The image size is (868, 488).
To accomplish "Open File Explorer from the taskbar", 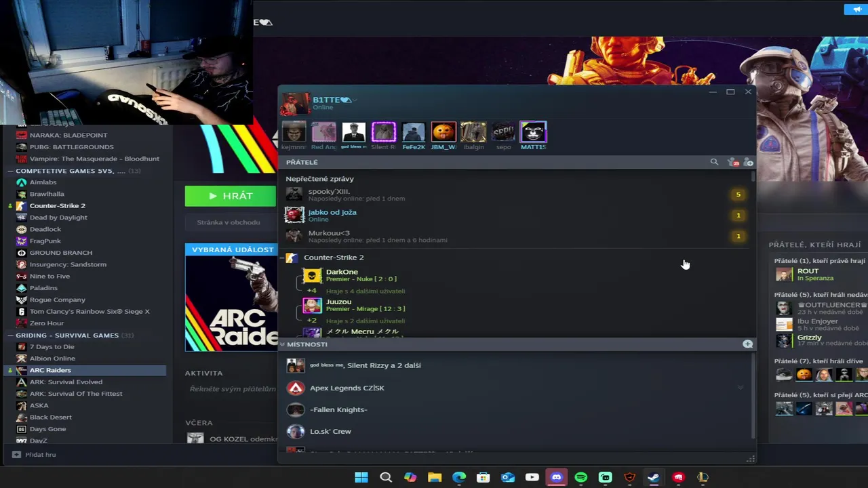I will [x=435, y=477].
